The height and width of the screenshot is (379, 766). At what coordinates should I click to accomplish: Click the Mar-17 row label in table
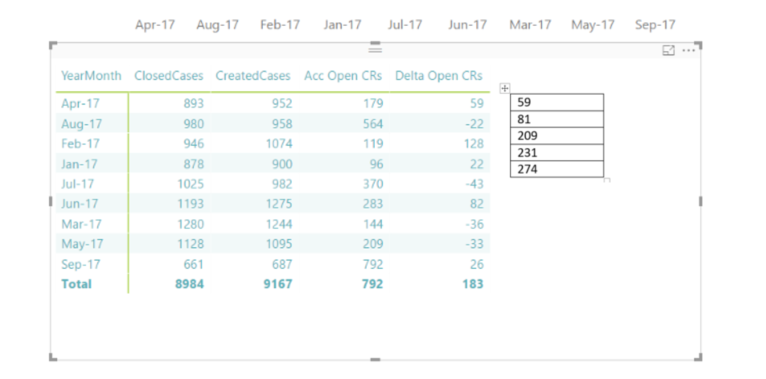(x=82, y=224)
